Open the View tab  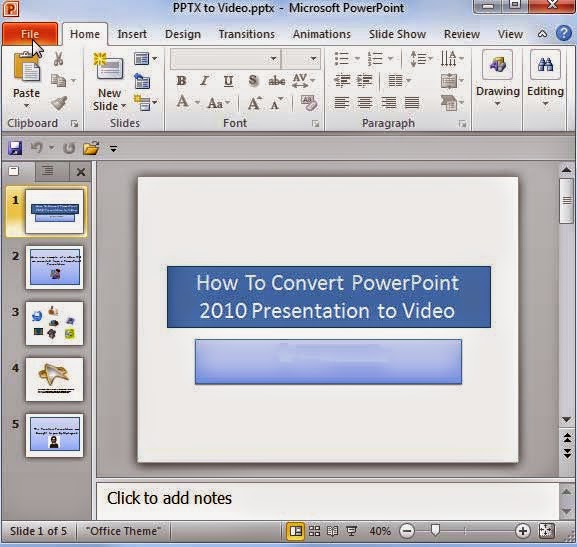click(x=510, y=34)
